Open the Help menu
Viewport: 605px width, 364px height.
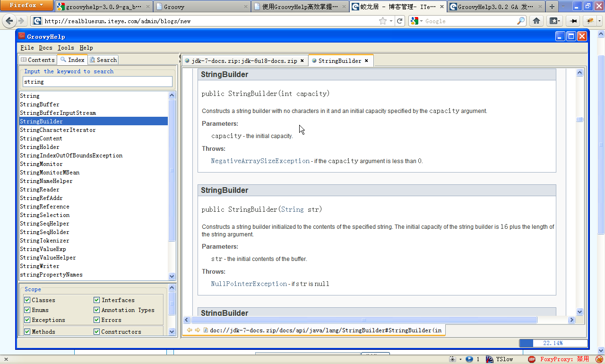point(86,47)
